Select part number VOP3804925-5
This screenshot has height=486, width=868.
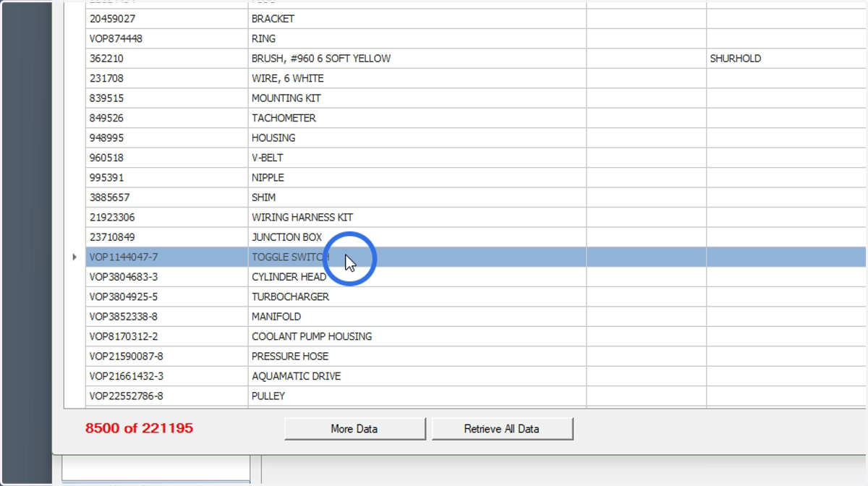tap(166, 297)
